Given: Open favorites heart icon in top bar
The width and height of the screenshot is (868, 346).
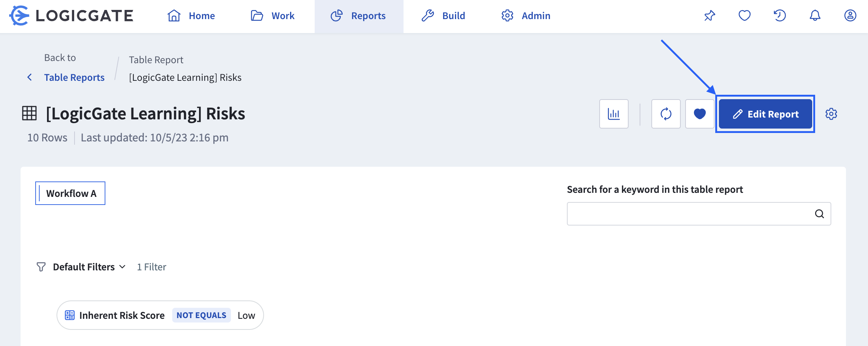Looking at the screenshot, I should click(745, 16).
